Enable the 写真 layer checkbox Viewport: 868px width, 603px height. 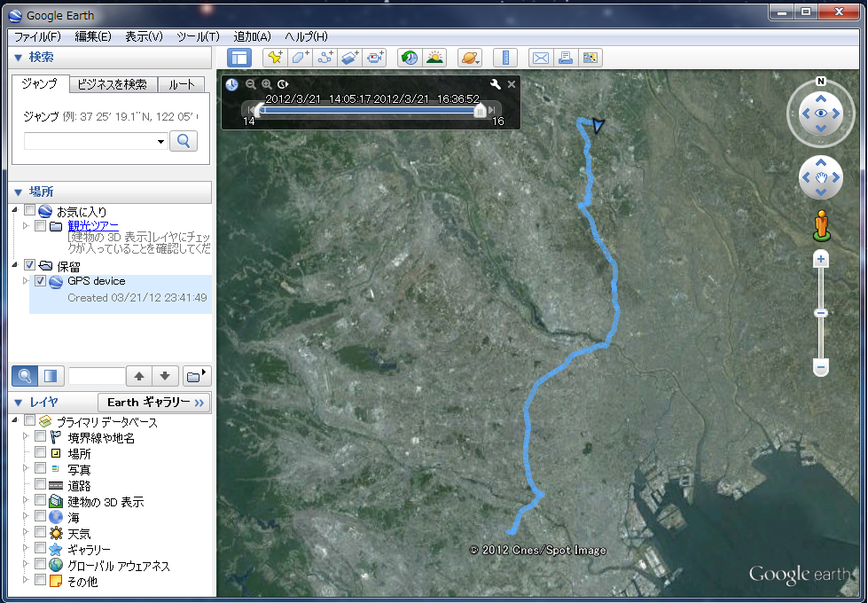(40, 468)
